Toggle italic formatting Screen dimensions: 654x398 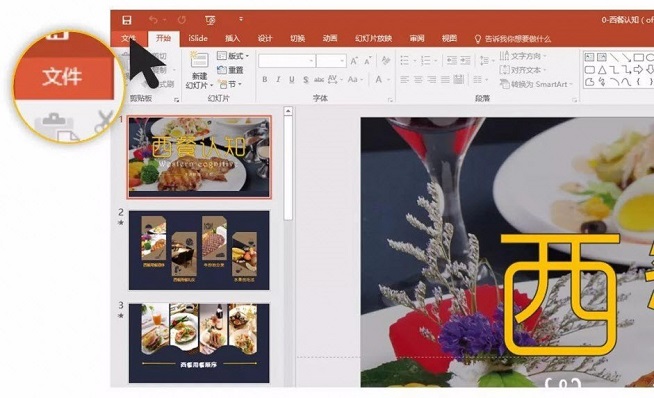click(278, 79)
